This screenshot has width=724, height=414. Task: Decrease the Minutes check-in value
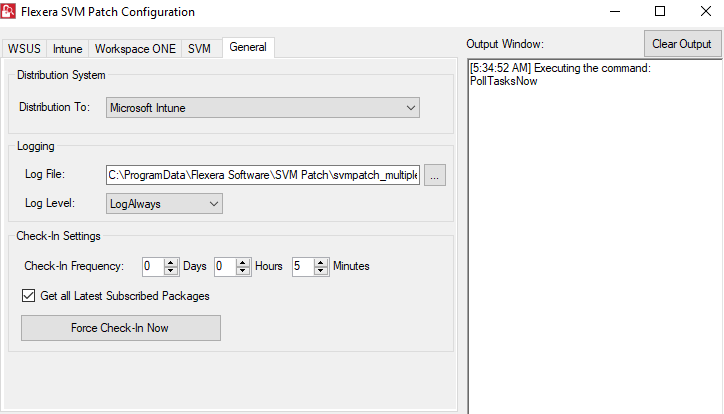(321, 271)
